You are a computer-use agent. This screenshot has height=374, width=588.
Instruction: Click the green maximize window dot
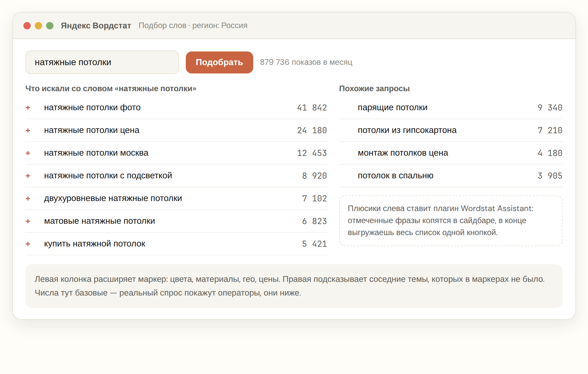50,26
